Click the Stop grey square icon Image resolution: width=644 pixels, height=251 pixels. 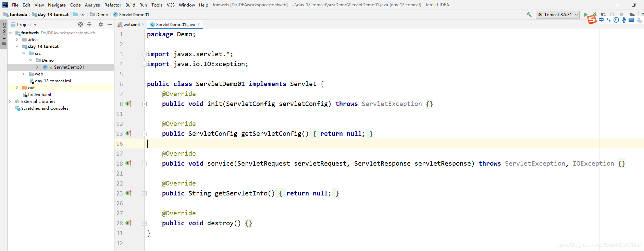pos(621,15)
